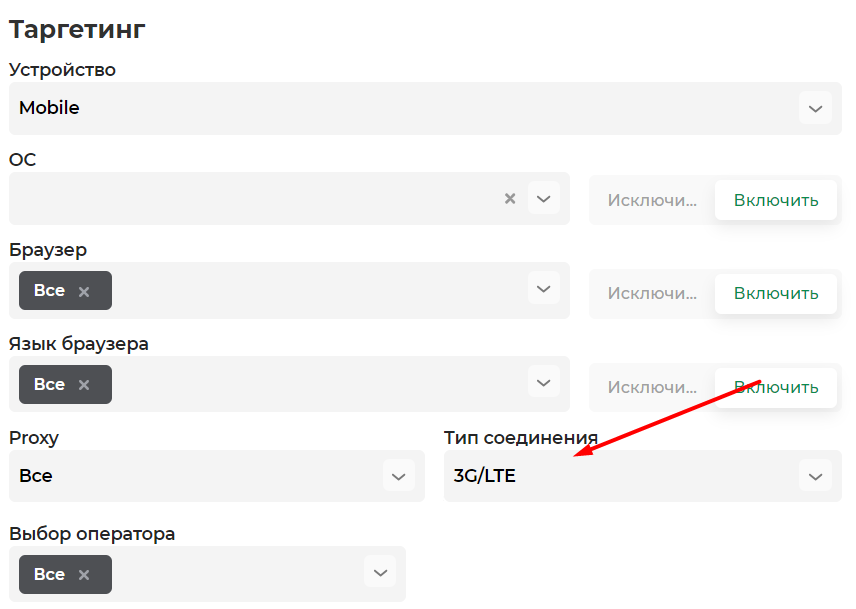Remove the Все tag in Браузер field
856x609 pixels.
click(x=84, y=291)
